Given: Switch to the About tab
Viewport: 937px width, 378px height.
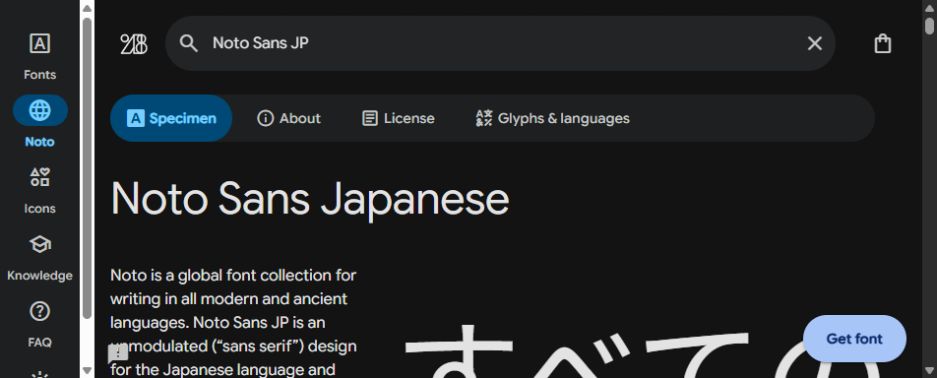Looking at the screenshot, I should click(289, 118).
